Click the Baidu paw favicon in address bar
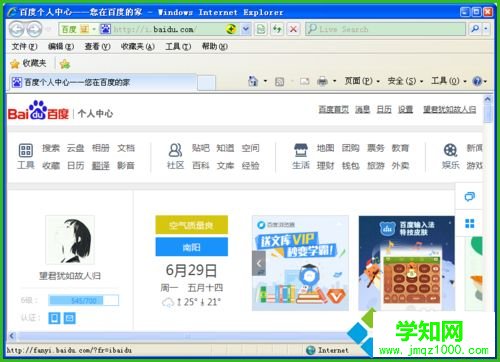The image size is (500, 362). (106, 29)
